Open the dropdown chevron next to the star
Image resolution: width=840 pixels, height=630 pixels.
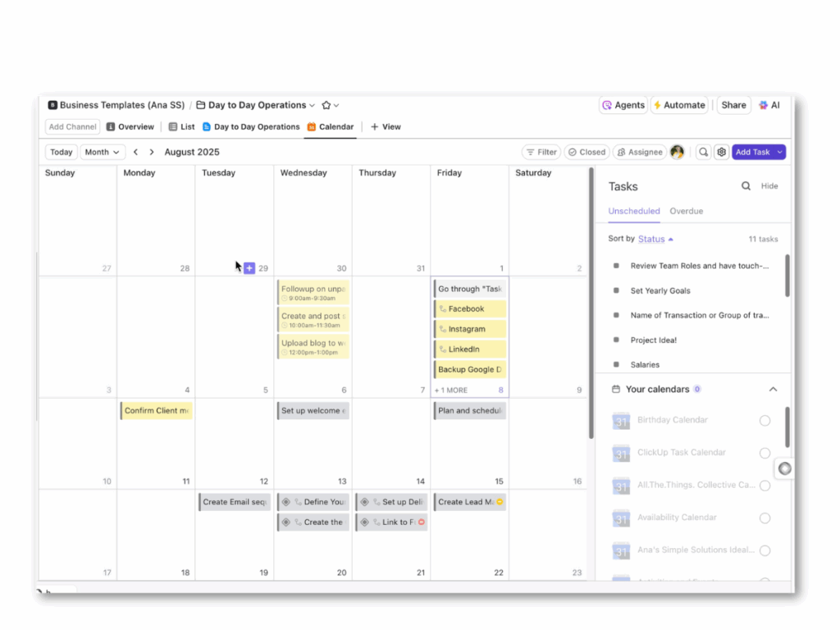click(x=336, y=106)
